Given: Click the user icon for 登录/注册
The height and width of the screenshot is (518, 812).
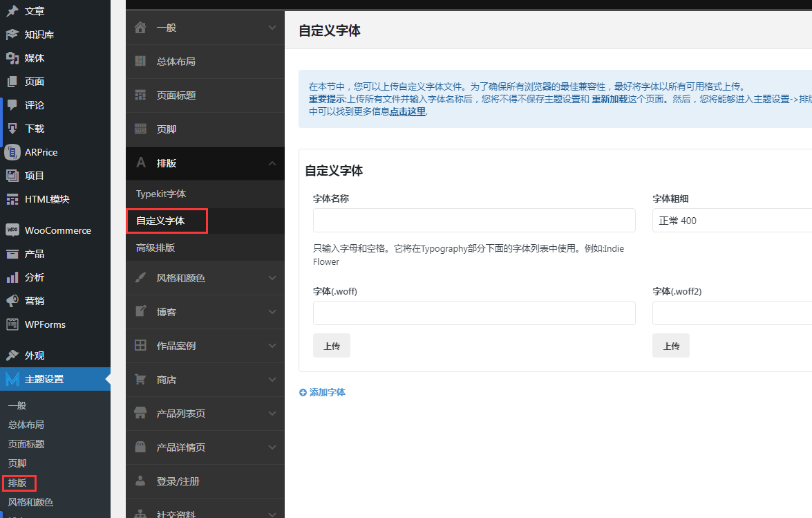Looking at the screenshot, I should point(140,481).
